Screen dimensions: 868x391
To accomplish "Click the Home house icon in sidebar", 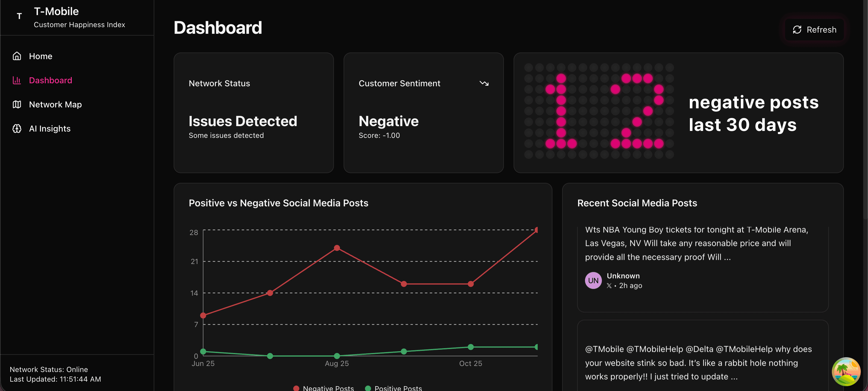I will pos(17,56).
